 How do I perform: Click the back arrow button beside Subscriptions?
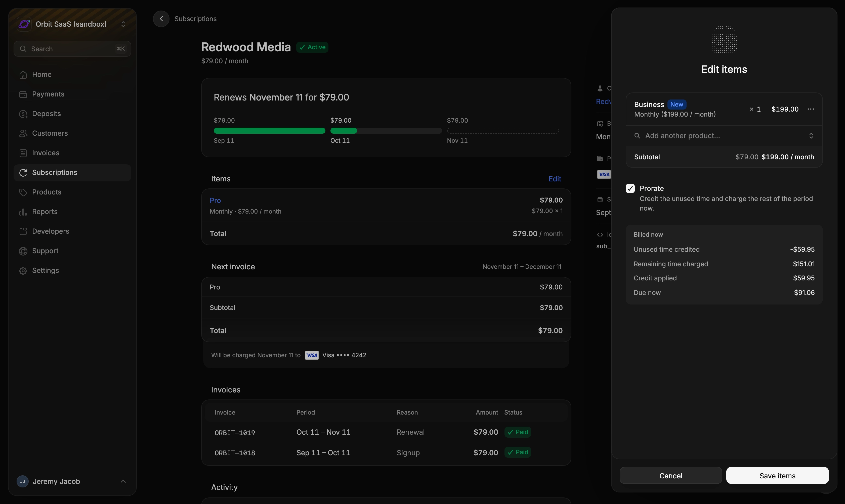pos(161,19)
